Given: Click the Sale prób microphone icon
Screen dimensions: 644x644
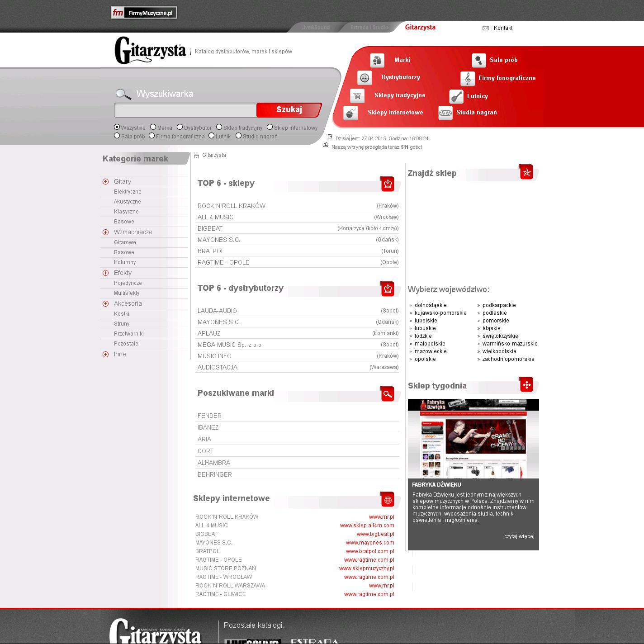Looking at the screenshot, I should pyautogui.click(x=479, y=60).
